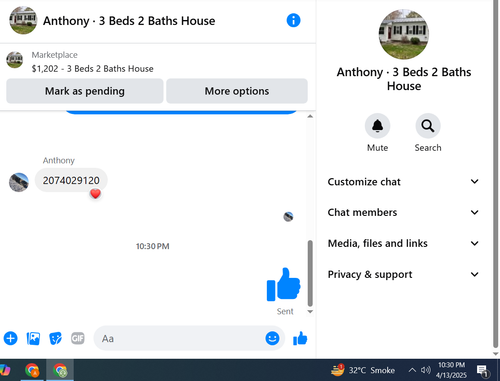Viewport: 500px width, 381px height.
Task: Attach a photo using the image icon
Action: click(33, 338)
